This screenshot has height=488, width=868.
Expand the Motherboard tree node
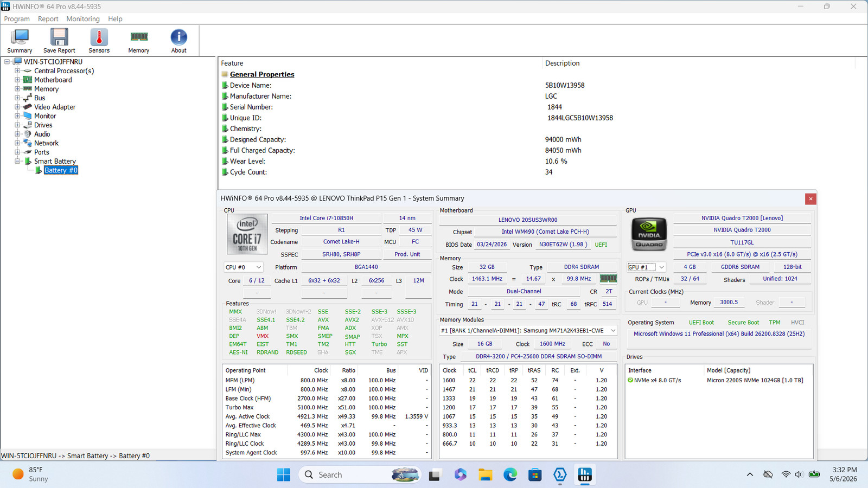pos(17,80)
